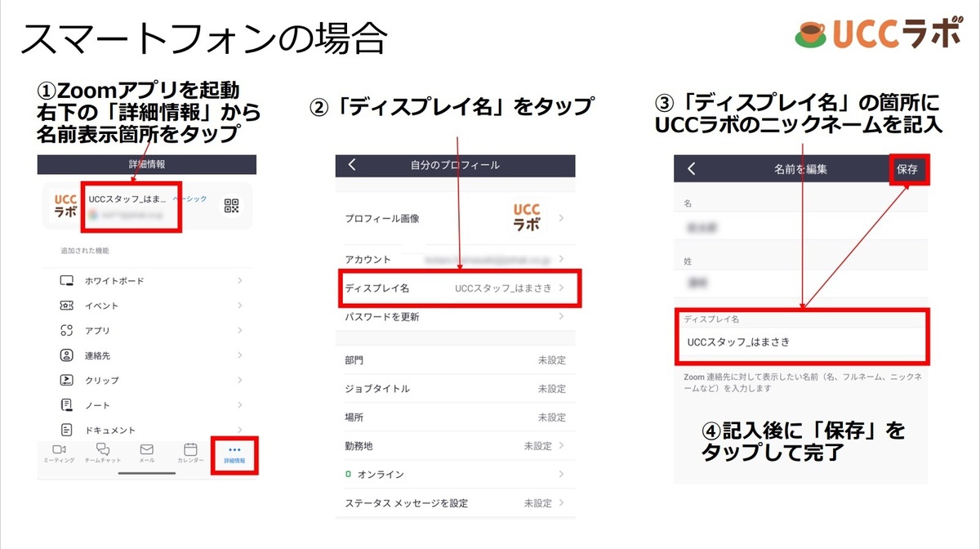Switch to the チームチャット tab
The image size is (980, 549).
pos(103,454)
